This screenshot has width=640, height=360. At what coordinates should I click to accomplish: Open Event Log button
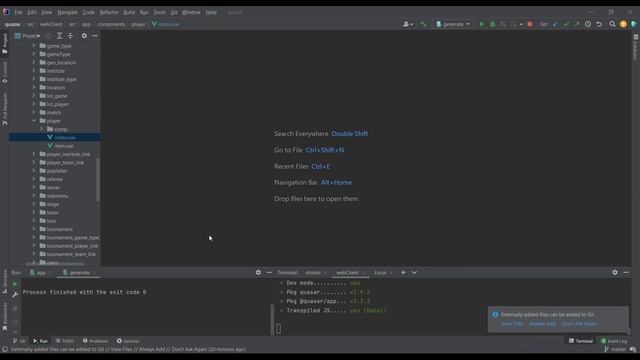click(614, 341)
